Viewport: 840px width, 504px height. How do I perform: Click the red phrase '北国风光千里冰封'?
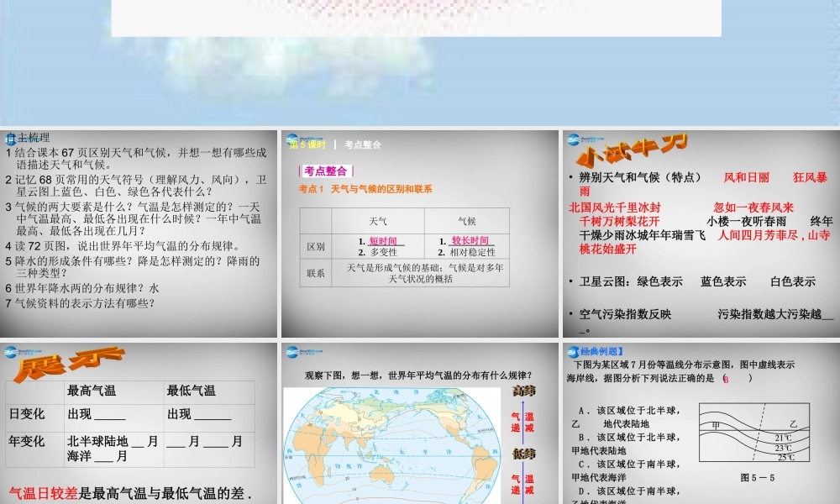[615, 207]
